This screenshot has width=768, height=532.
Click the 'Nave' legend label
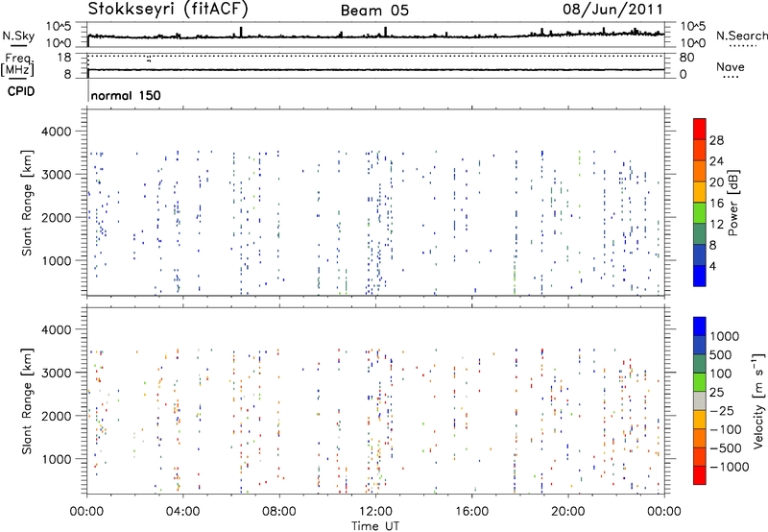[x=731, y=67]
